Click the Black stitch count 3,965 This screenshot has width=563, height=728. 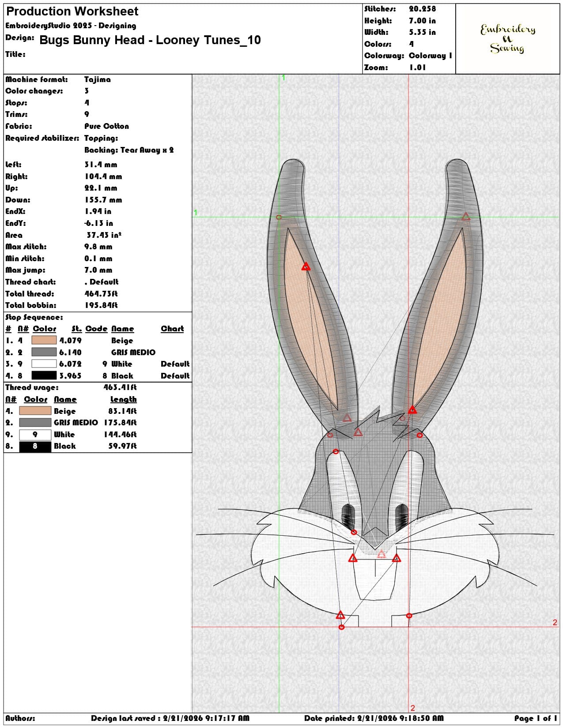[71, 376]
